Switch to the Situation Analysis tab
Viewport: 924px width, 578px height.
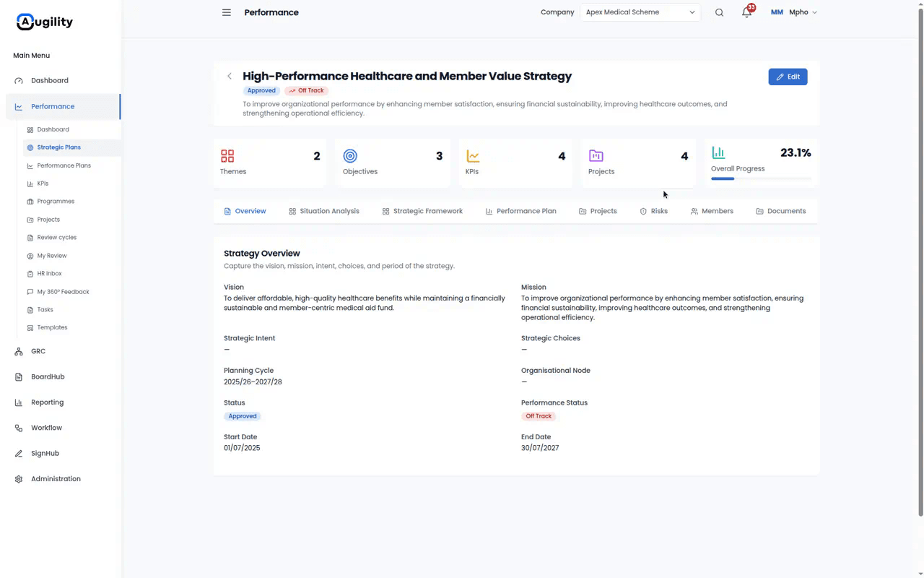coord(323,211)
